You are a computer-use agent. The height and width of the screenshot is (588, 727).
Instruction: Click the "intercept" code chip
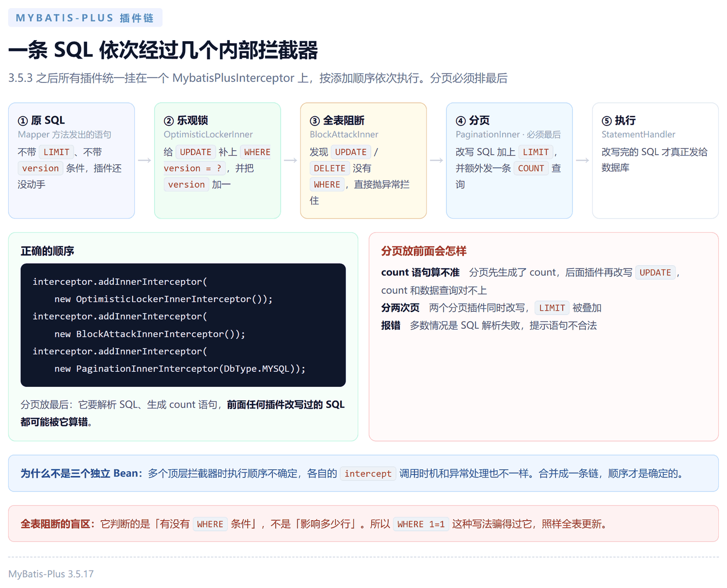coord(368,474)
